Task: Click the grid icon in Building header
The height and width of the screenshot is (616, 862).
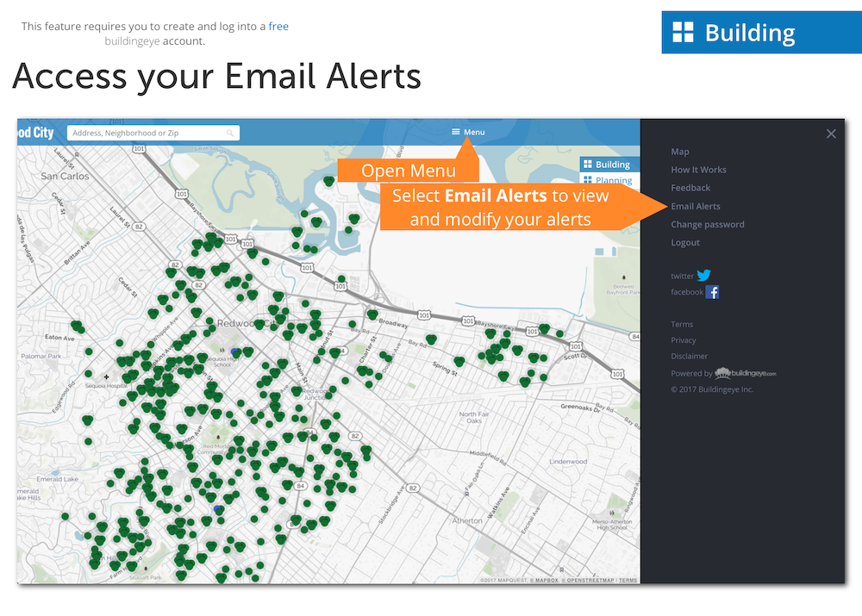Action: (684, 33)
